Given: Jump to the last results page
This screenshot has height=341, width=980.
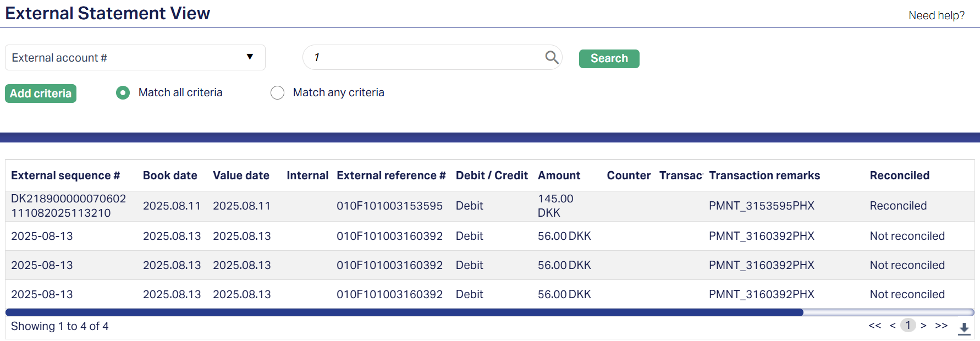Looking at the screenshot, I should click(941, 326).
